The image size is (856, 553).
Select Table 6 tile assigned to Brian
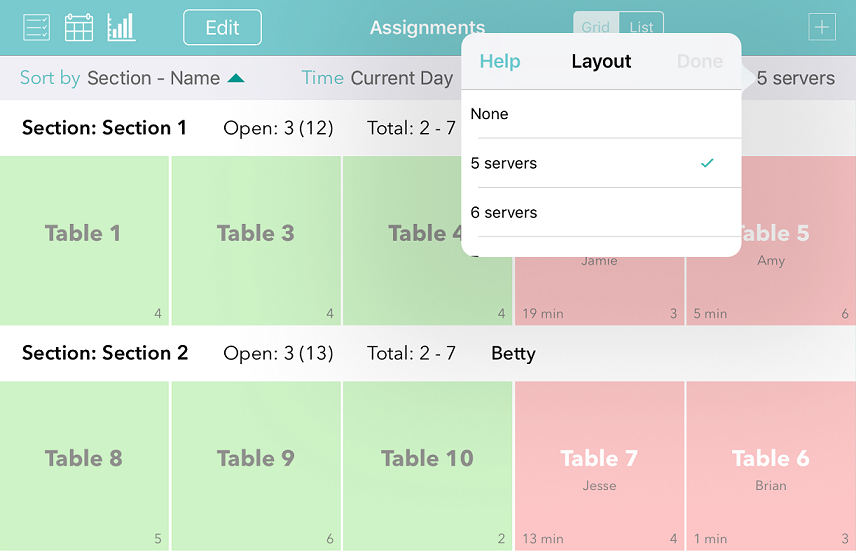[x=771, y=466]
